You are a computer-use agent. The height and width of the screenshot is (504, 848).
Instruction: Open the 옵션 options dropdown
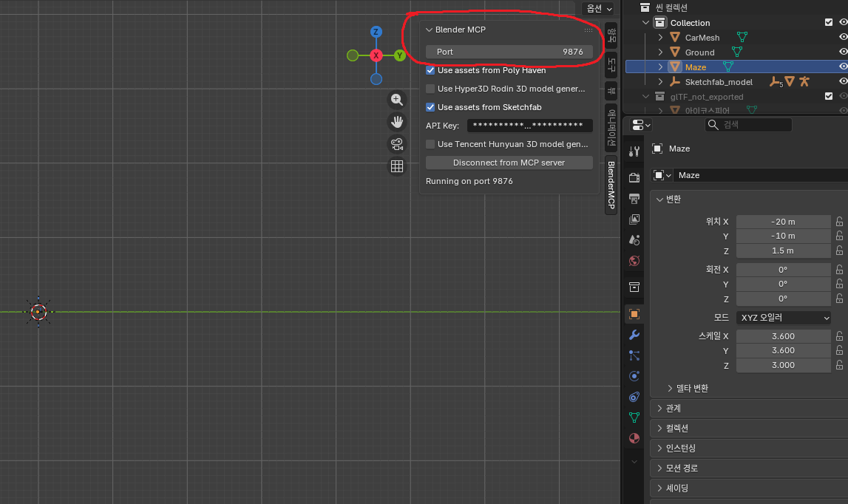click(x=599, y=9)
